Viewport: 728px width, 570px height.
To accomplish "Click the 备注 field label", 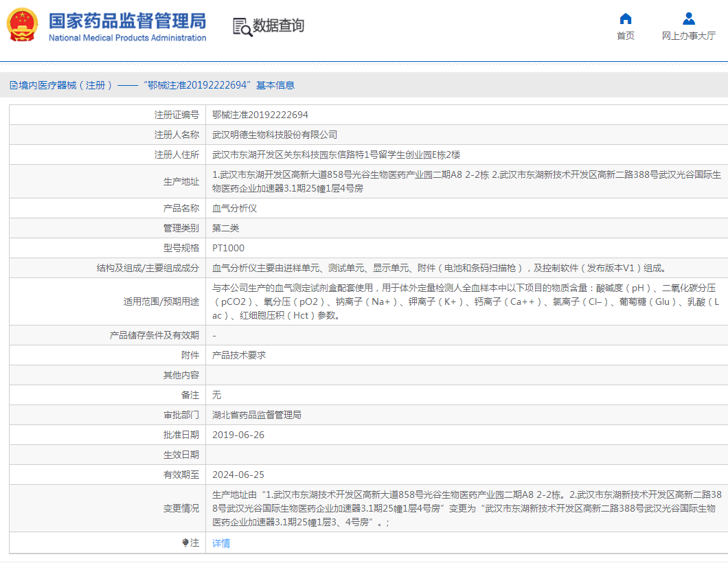I will [x=190, y=396].
